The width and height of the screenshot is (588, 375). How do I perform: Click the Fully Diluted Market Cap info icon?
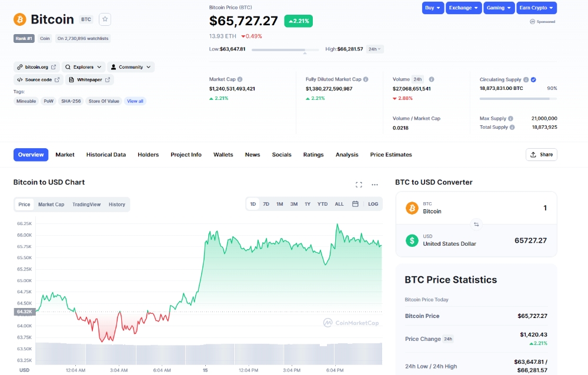pyautogui.click(x=366, y=79)
